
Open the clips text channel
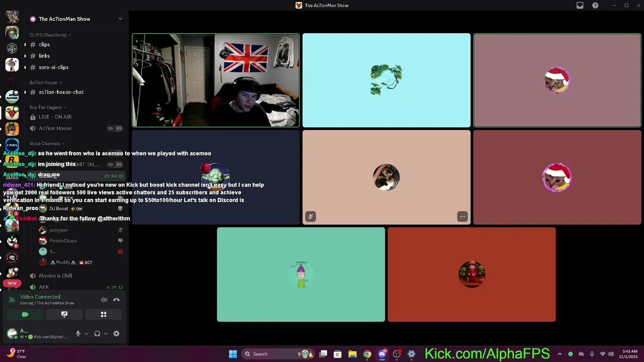pos(75,45)
